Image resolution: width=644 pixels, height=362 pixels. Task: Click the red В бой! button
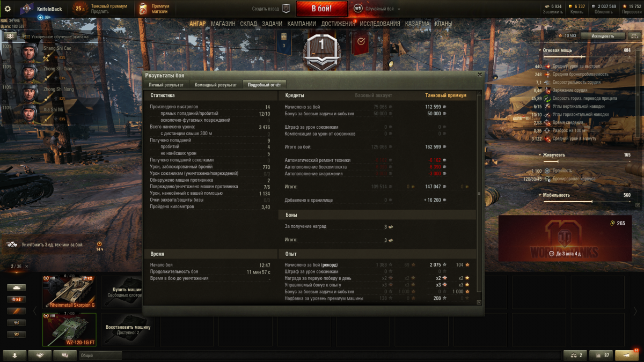[321, 9]
